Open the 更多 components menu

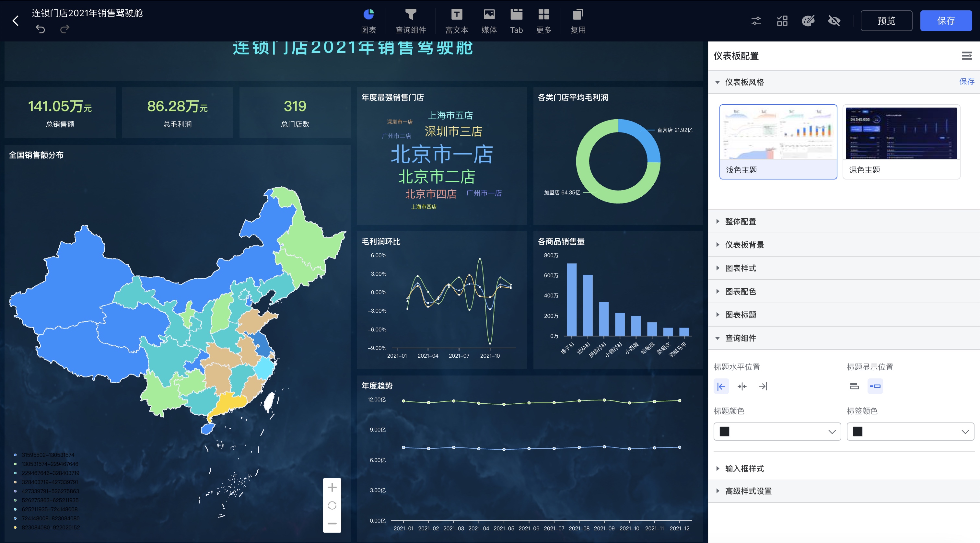[544, 21]
